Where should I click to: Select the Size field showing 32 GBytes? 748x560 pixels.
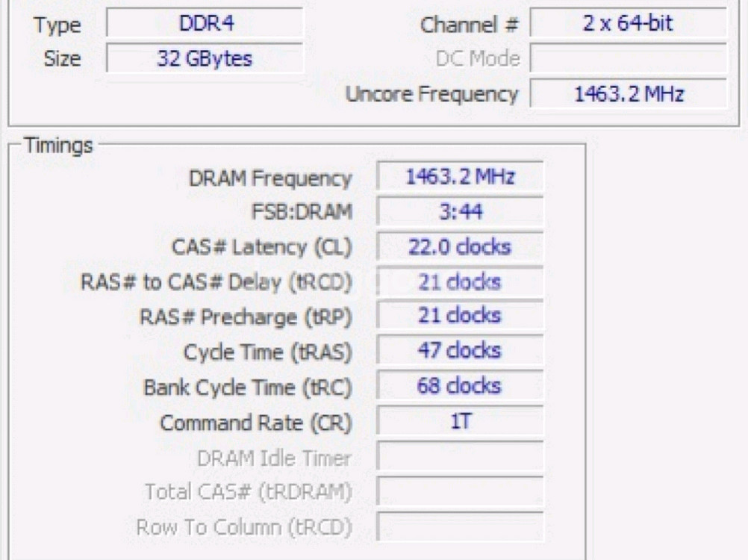click(x=205, y=59)
